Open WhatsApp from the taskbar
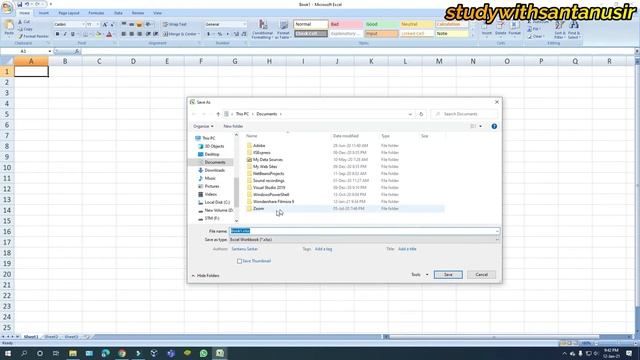The image size is (640, 360). [203, 353]
